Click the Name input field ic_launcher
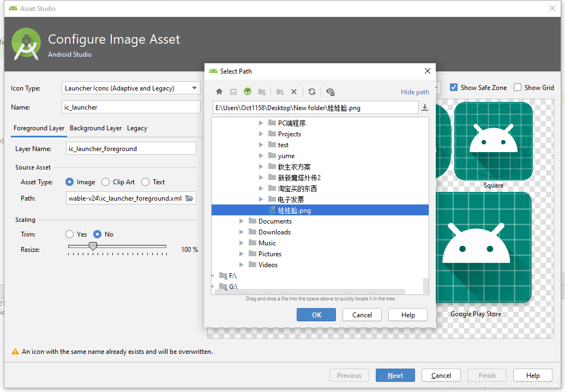The height and width of the screenshot is (392, 565). [x=131, y=107]
